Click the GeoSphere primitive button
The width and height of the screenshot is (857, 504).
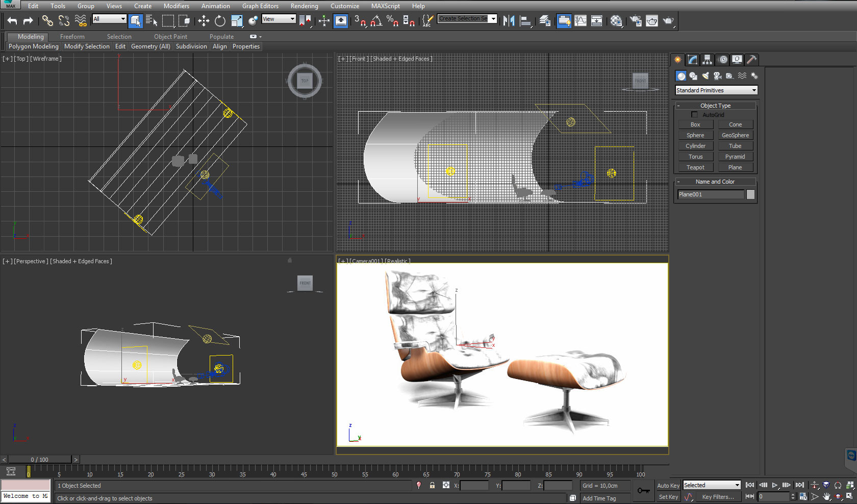735,135
